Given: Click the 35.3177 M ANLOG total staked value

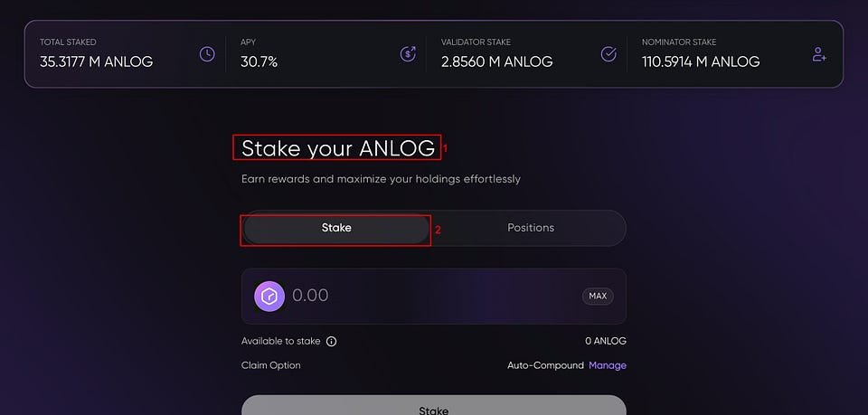Looking at the screenshot, I should pyautogui.click(x=97, y=62).
